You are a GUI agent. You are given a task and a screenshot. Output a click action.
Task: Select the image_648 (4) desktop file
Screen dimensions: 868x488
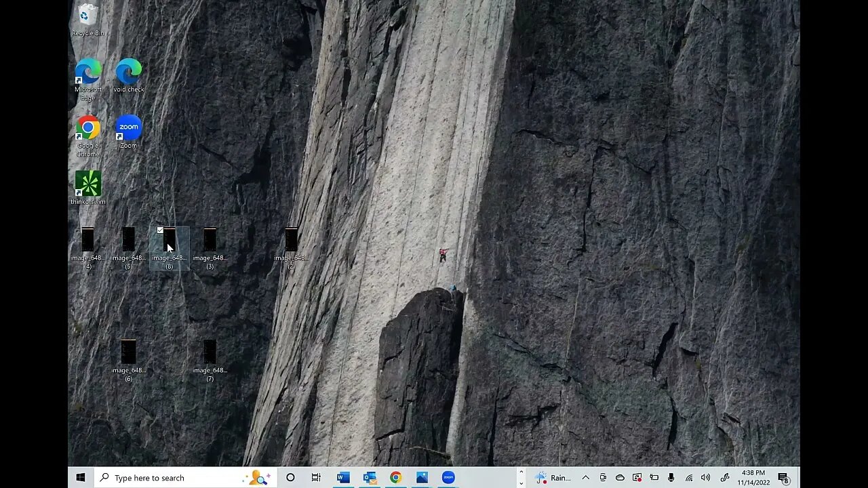pos(87,249)
